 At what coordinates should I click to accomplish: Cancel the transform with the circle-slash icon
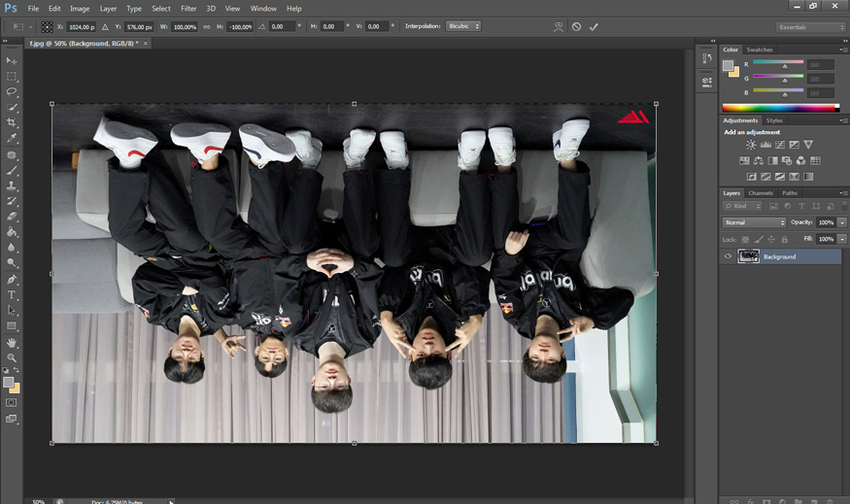(x=576, y=27)
